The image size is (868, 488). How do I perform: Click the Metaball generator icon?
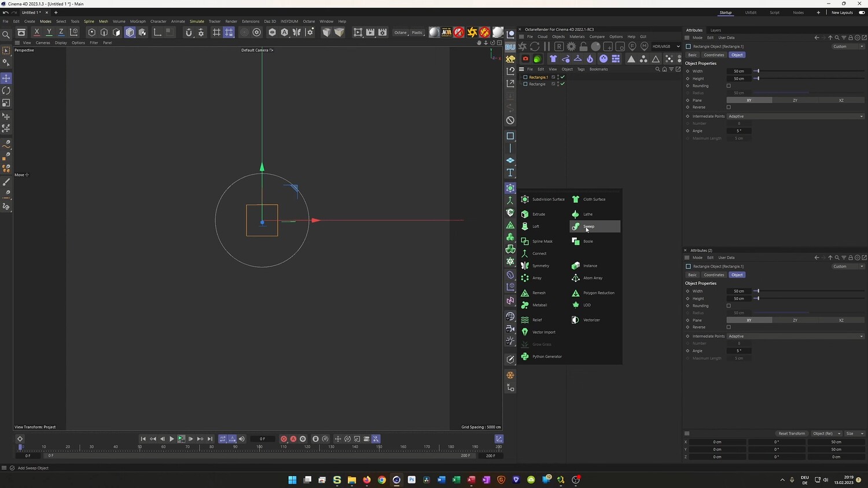pos(525,305)
